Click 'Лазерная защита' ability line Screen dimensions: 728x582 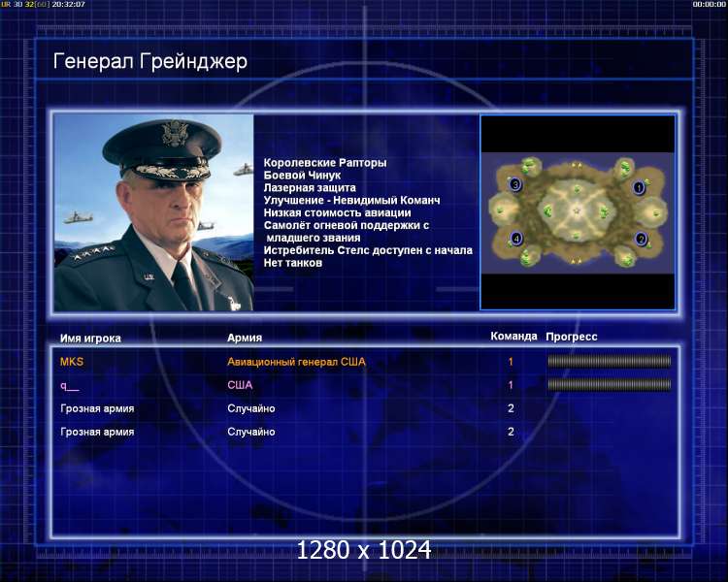coord(310,188)
